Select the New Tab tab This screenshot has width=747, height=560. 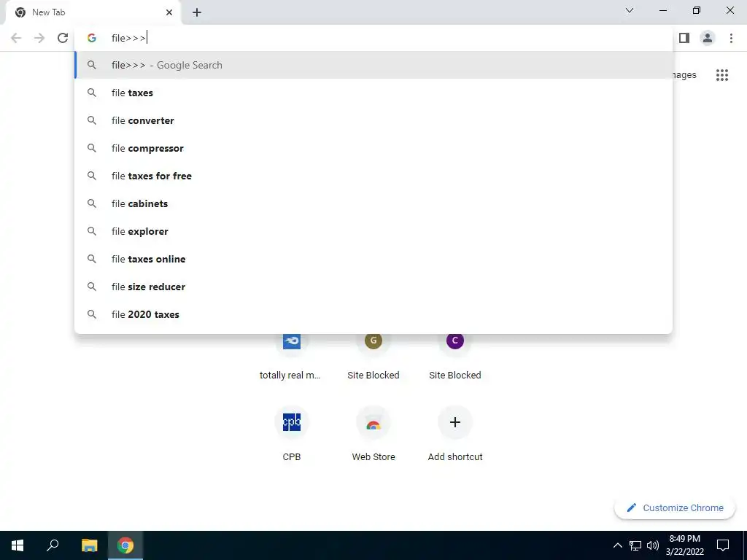click(93, 12)
